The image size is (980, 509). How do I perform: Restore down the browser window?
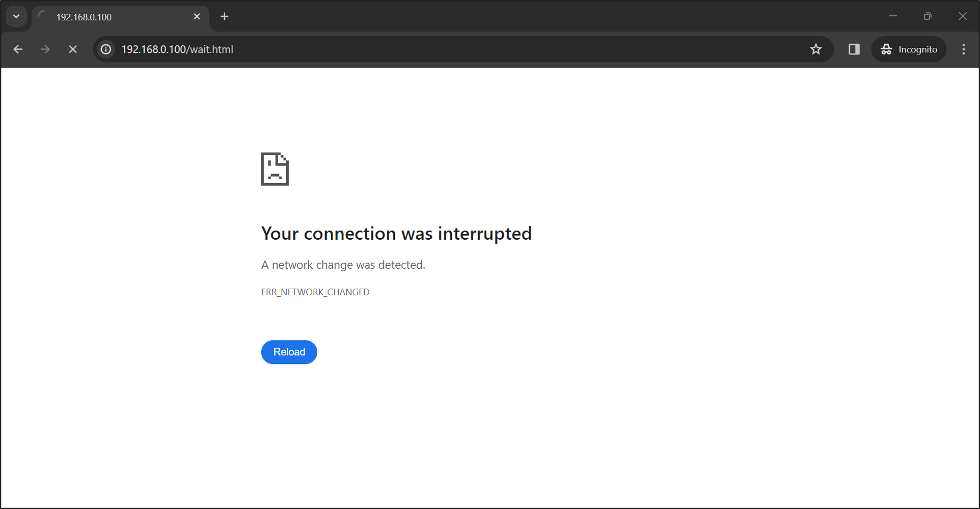928,16
